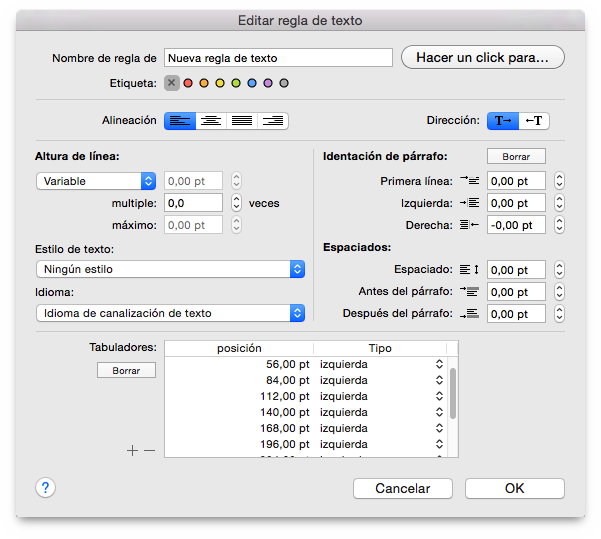601x539 pixels.
Task: Click the Primera línea stepper
Action: pyautogui.click(x=559, y=181)
